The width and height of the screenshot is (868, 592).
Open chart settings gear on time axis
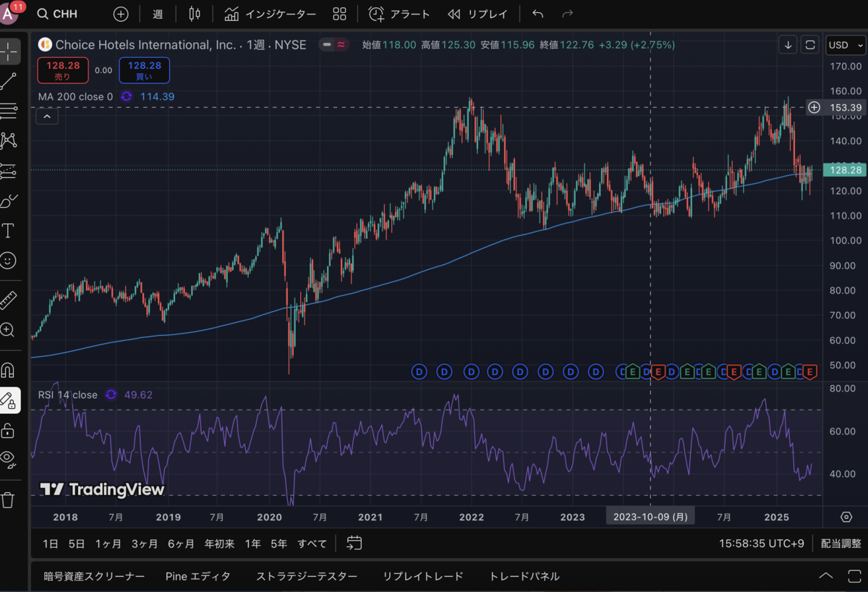coord(846,517)
